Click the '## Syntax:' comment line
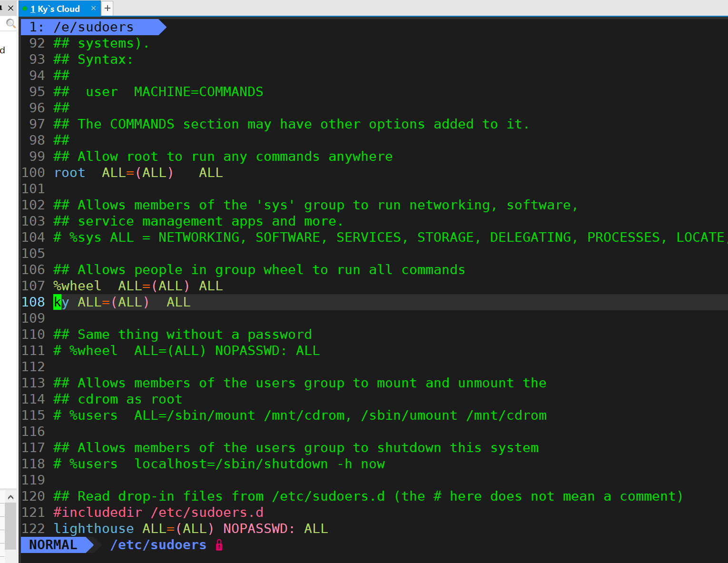The image size is (728, 563). coord(93,59)
